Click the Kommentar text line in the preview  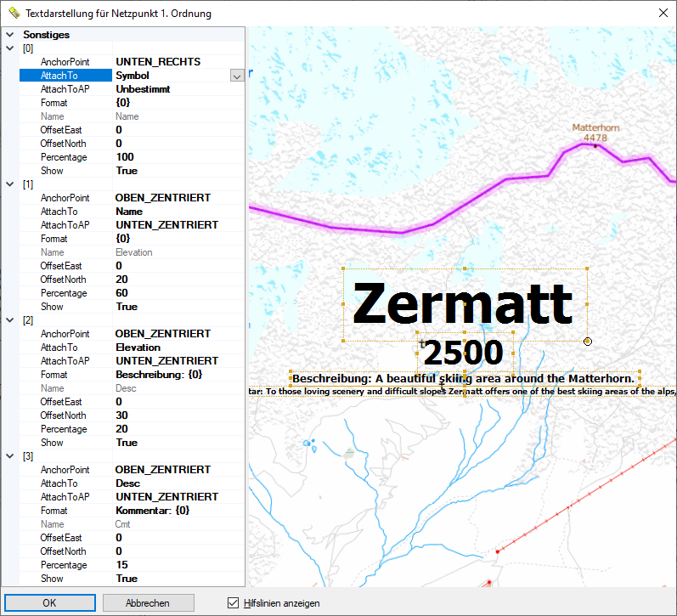462,392
